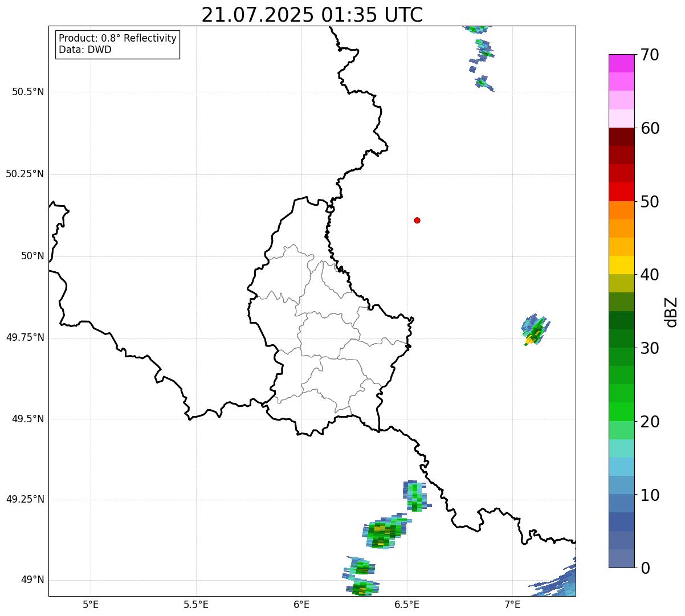The width and height of the screenshot is (685, 616).
Task: Click the title '21.07.2025 01:35 UTC'
Action: (312, 15)
